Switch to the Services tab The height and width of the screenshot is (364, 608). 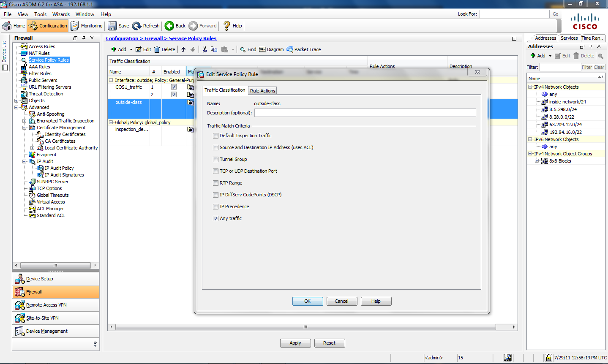pyautogui.click(x=569, y=38)
